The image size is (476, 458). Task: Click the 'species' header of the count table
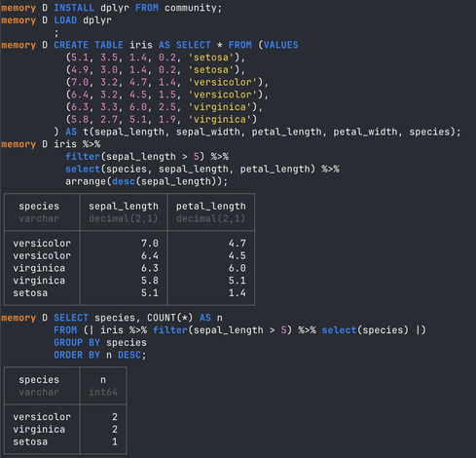tap(39, 380)
